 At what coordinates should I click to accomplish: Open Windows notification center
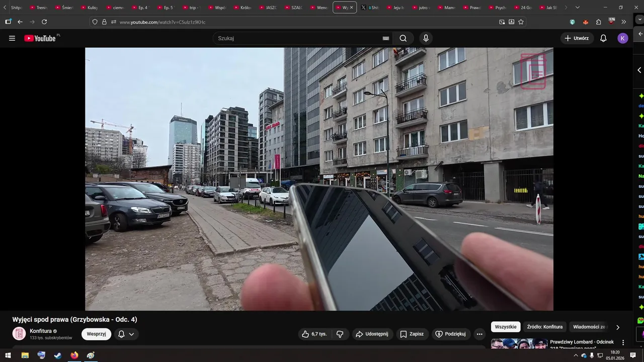click(633, 355)
